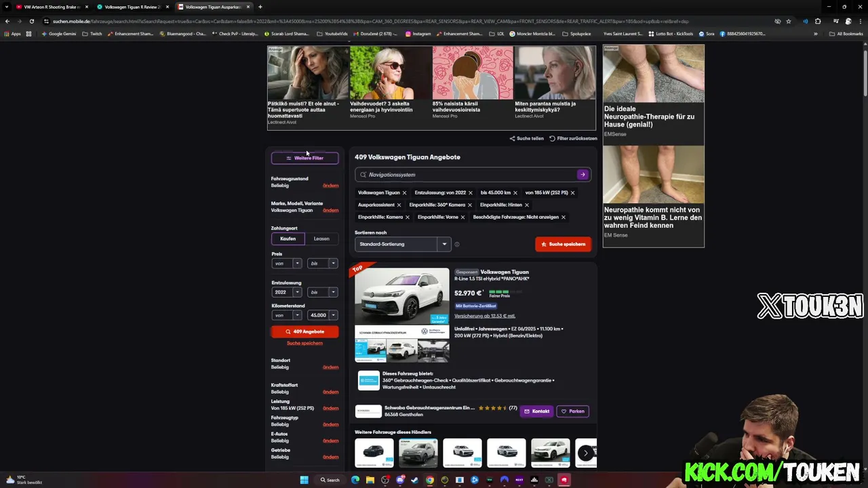868x488 pixels.
Task: Switch to VW Arteon R Shooting Brake tab
Action: point(52,7)
